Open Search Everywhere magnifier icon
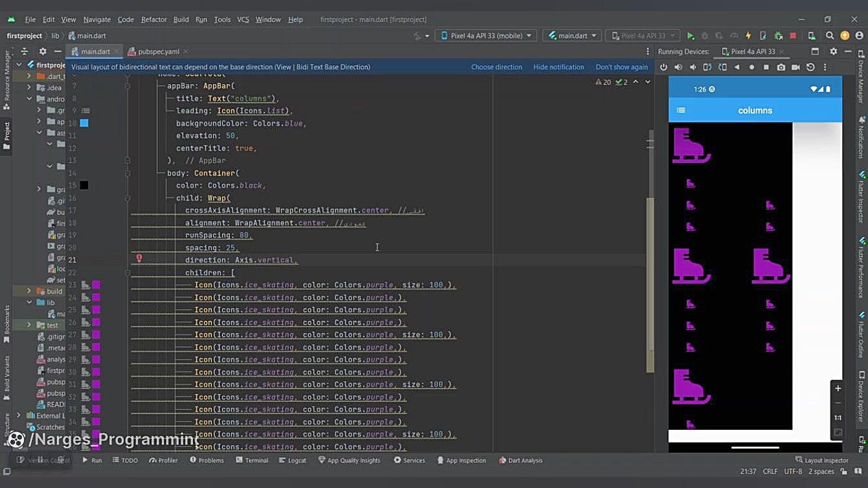 (830, 36)
